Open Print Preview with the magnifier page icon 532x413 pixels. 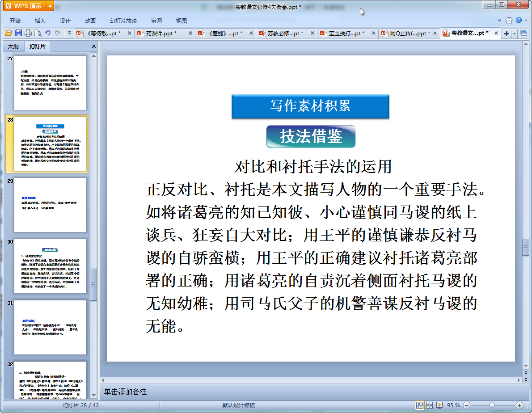pyautogui.click(x=38, y=33)
